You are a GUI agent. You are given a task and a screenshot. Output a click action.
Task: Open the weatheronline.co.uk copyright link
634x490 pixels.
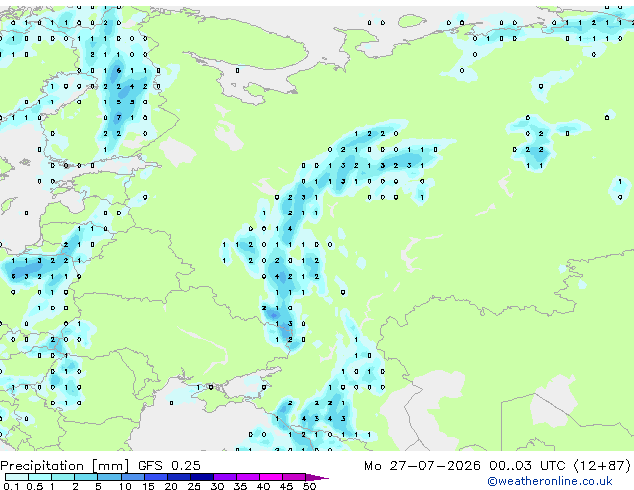tap(550, 481)
